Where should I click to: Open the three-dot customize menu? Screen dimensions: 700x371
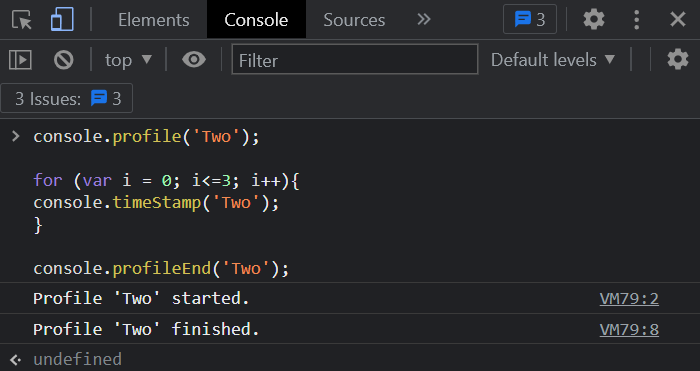637,20
